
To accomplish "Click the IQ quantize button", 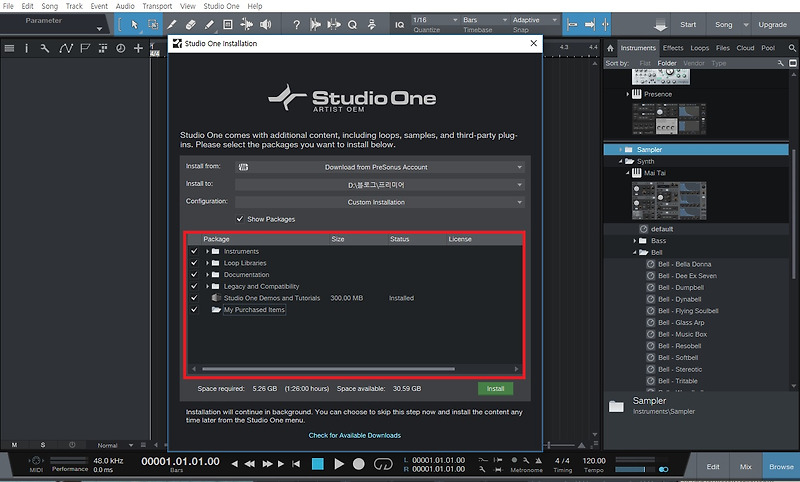I will 399,24.
